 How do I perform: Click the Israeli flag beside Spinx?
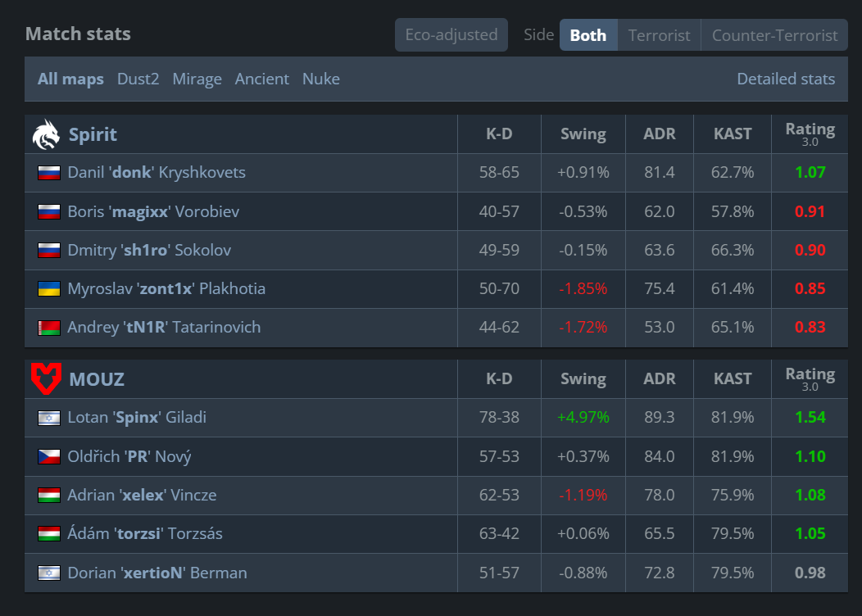[x=49, y=419]
